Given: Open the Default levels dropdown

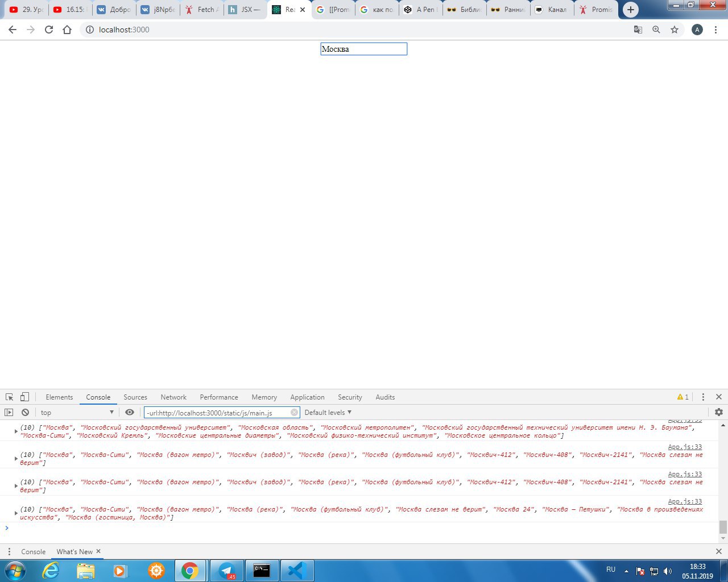Looking at the screenshot, I should pyautogui.click(x=328, y=412).
